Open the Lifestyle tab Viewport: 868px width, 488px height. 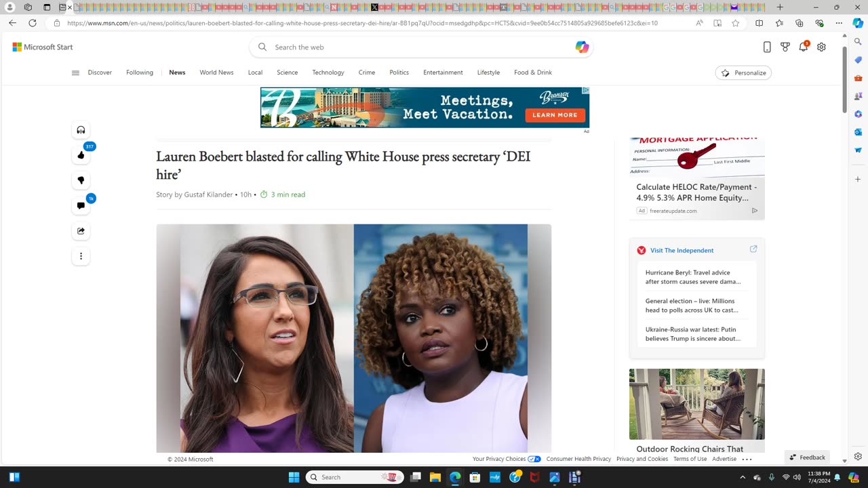pos(488,73)
